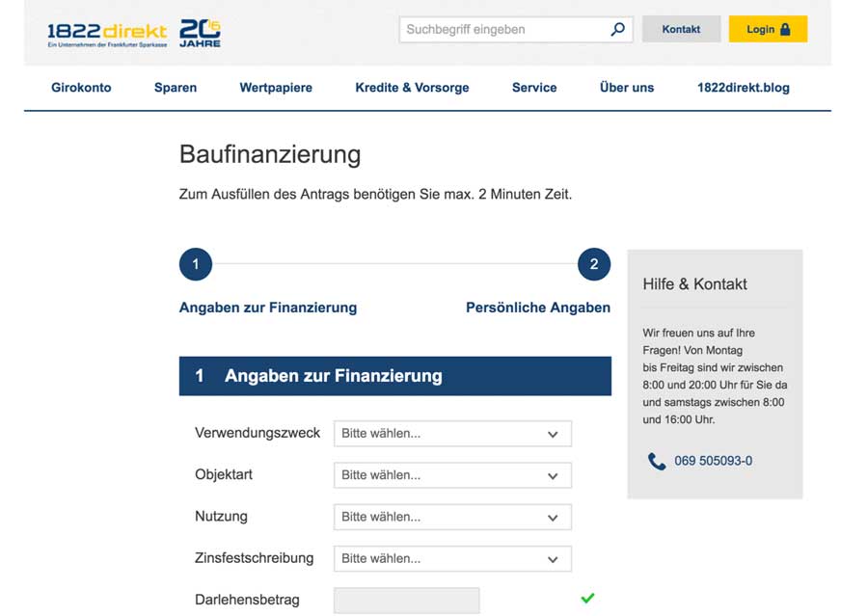Click the Darlehensbetrag input field
This screenshot has width=868, height=616.
pyautogui.click(x=406, y=601)
